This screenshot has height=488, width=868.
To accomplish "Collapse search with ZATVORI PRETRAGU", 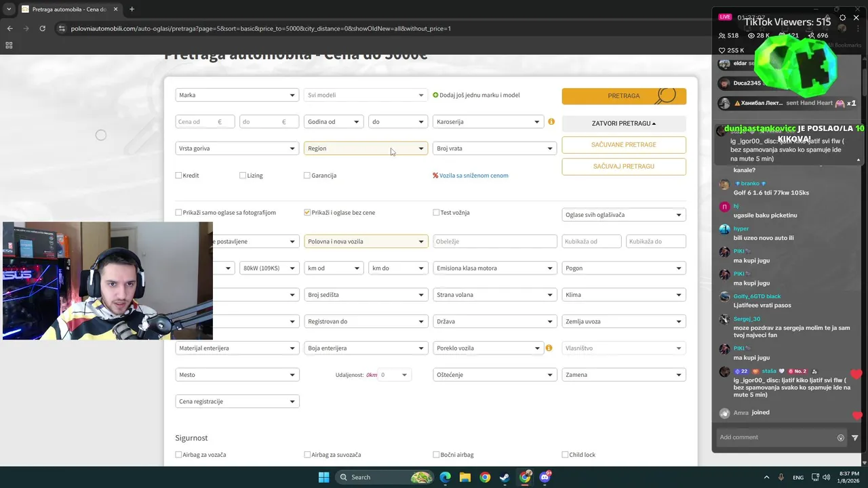I will click(624, 123).
